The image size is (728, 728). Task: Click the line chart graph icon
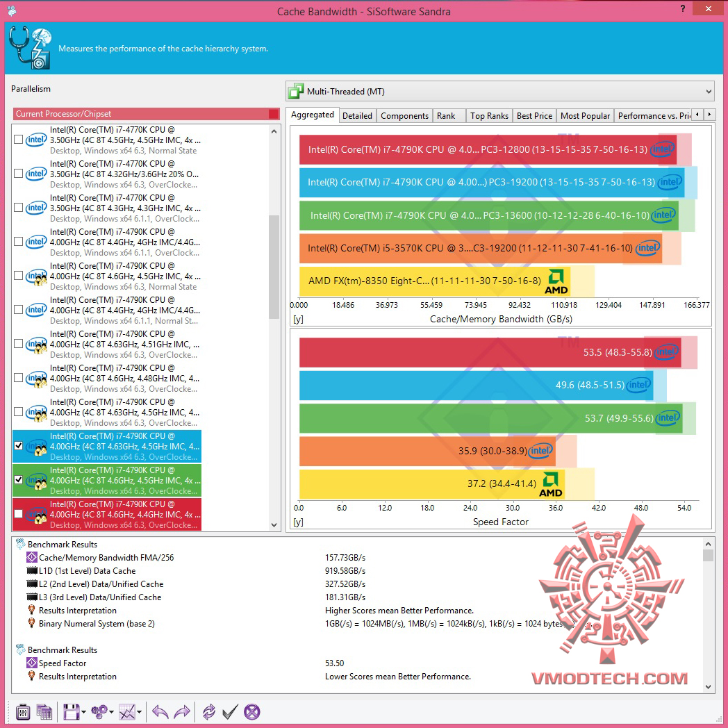[x=127, y=711]
